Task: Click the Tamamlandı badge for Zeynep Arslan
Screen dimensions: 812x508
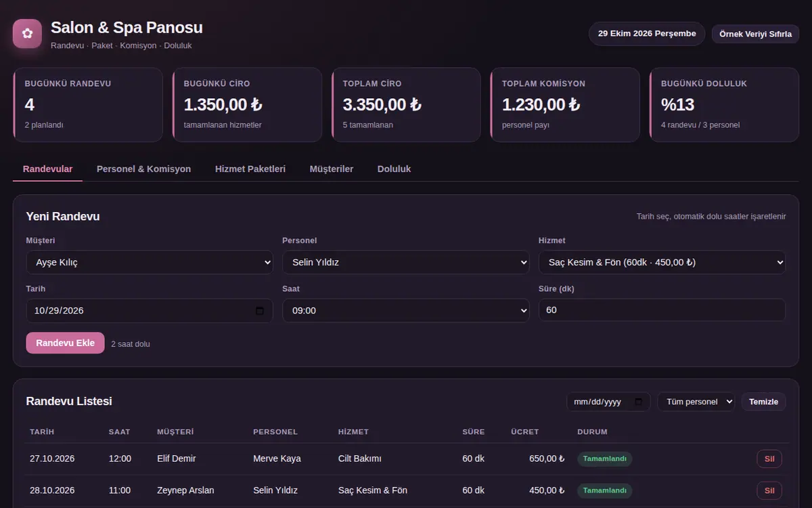Action: (605, 490)
